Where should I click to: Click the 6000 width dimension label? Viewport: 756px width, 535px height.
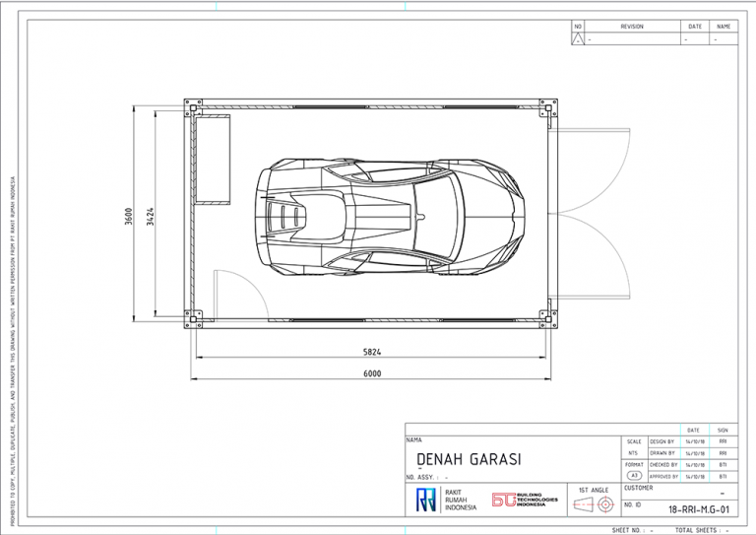click(x=371, y=374)
